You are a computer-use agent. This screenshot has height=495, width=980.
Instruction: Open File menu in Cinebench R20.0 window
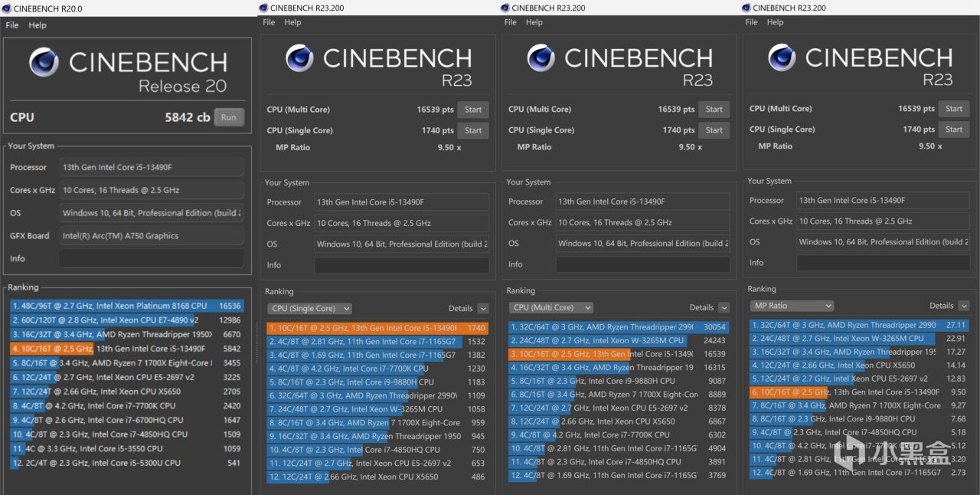coord(12,25)
